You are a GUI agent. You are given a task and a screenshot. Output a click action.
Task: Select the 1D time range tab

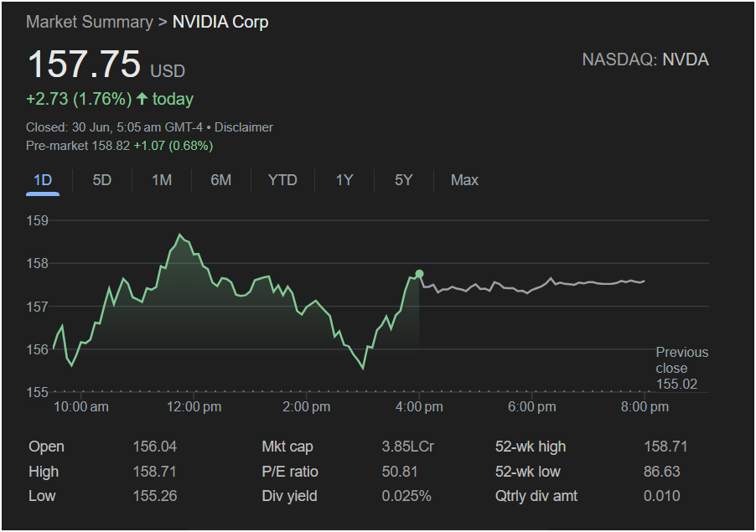tap(43, 180)
